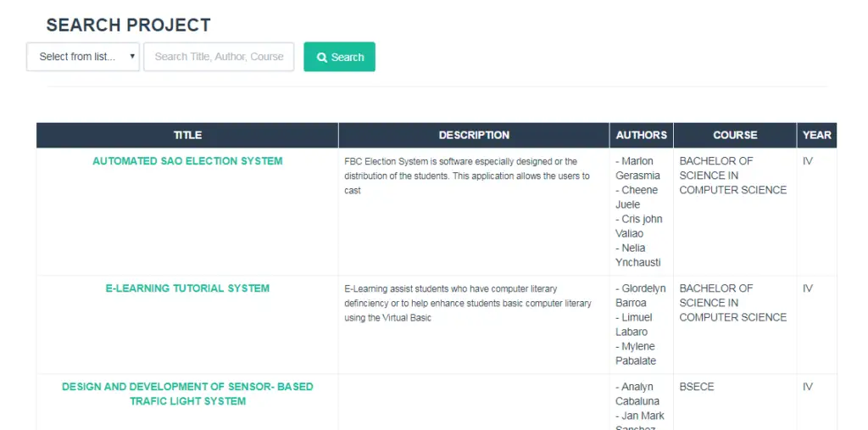Click the course cell in the Automated SAO row
Viewport: 868px width, 430px height.
(732, 176)
